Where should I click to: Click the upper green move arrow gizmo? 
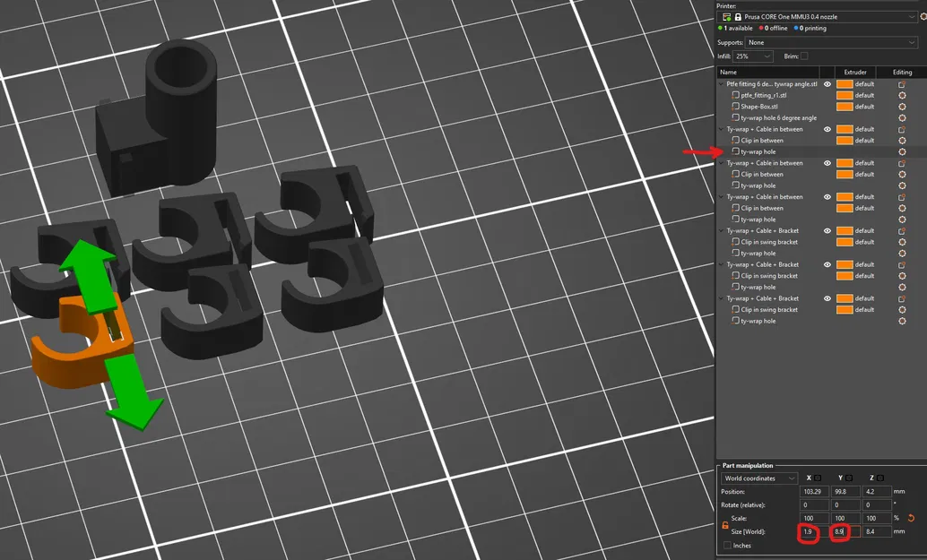pos(89,275)
